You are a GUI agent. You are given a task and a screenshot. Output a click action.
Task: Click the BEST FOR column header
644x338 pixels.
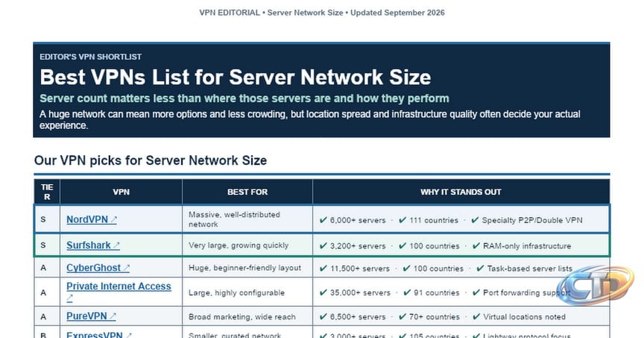tap(247, 192)
